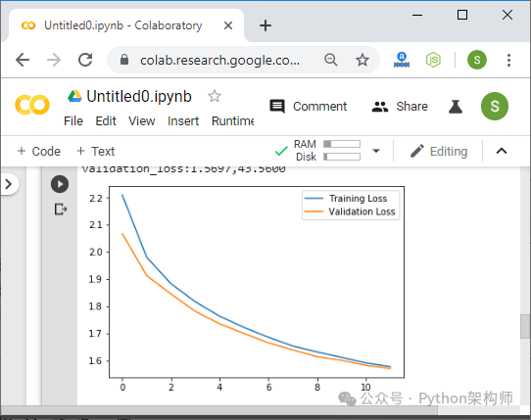Close the Untitled0.ipynb browser tab
The height and width of the screenshot is (420, 531).
(x=228, y=25)
